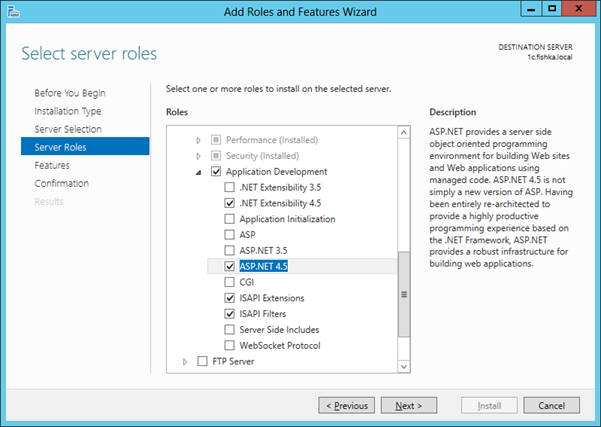Select the ASP.NET 4.5 label

263,266
